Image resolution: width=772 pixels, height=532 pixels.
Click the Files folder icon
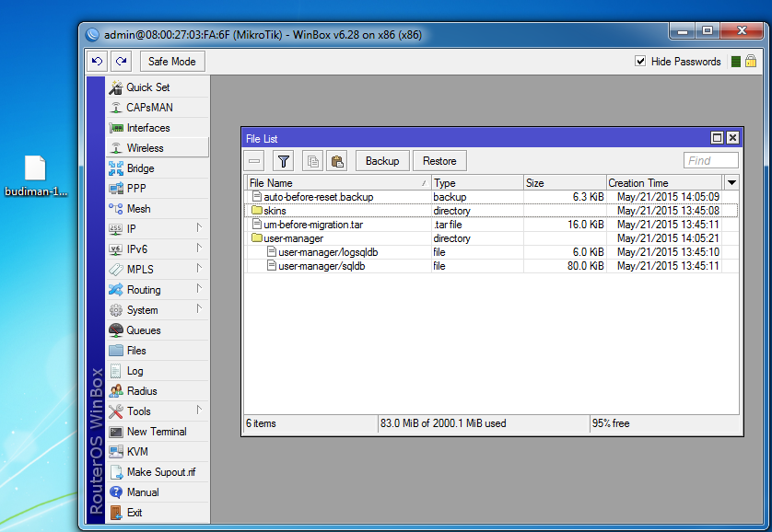coord(116,351)
